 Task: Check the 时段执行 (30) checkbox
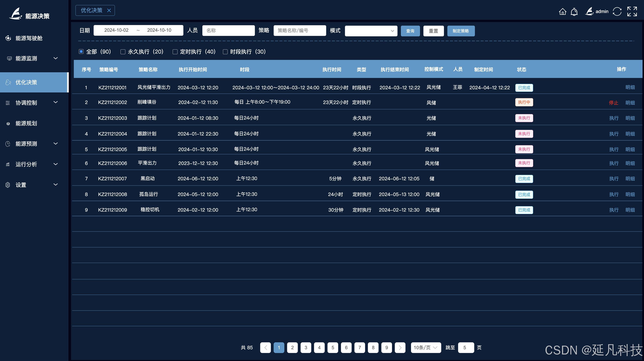coord(225,52)
